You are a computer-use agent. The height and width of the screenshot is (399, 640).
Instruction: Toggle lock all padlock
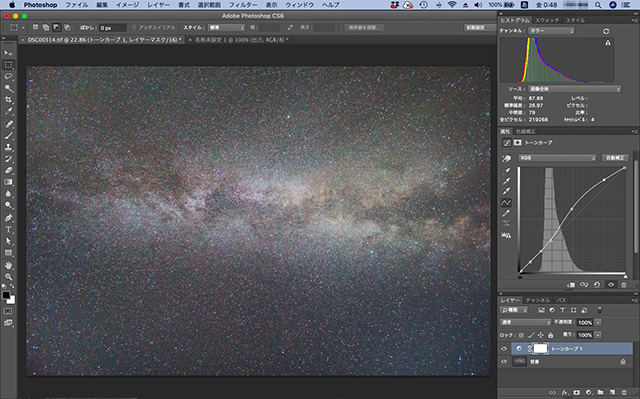pyautogui.click(x=551, y=335)
